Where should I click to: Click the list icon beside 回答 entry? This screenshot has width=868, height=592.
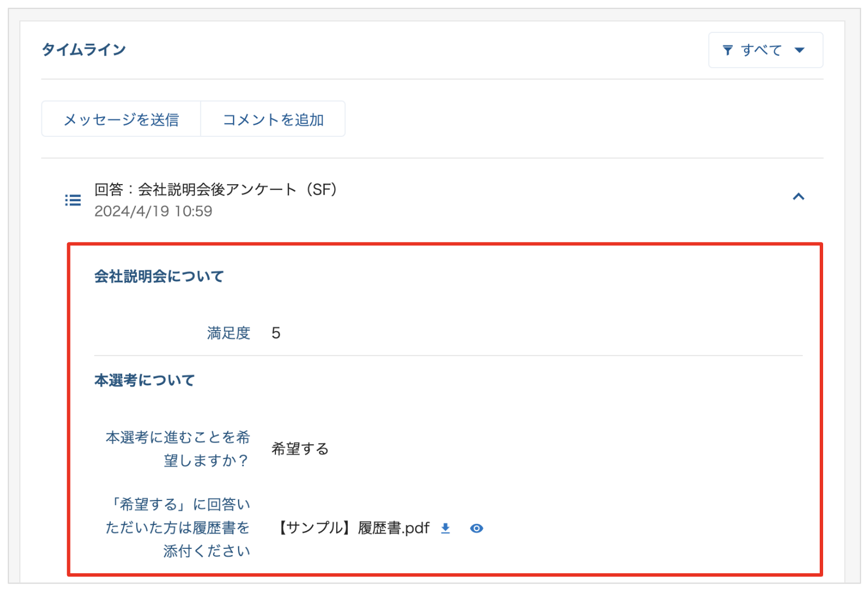click(x=73, y=200)
